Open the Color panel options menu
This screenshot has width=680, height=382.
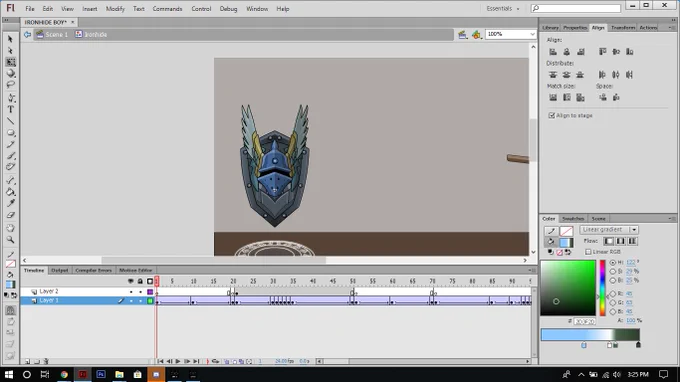(672, 219)
